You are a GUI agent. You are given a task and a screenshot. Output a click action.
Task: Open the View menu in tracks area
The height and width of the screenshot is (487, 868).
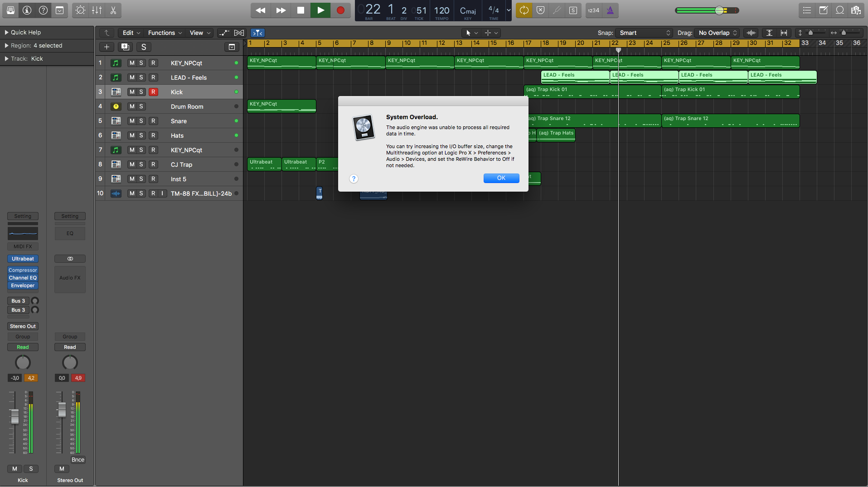(200, 33)
